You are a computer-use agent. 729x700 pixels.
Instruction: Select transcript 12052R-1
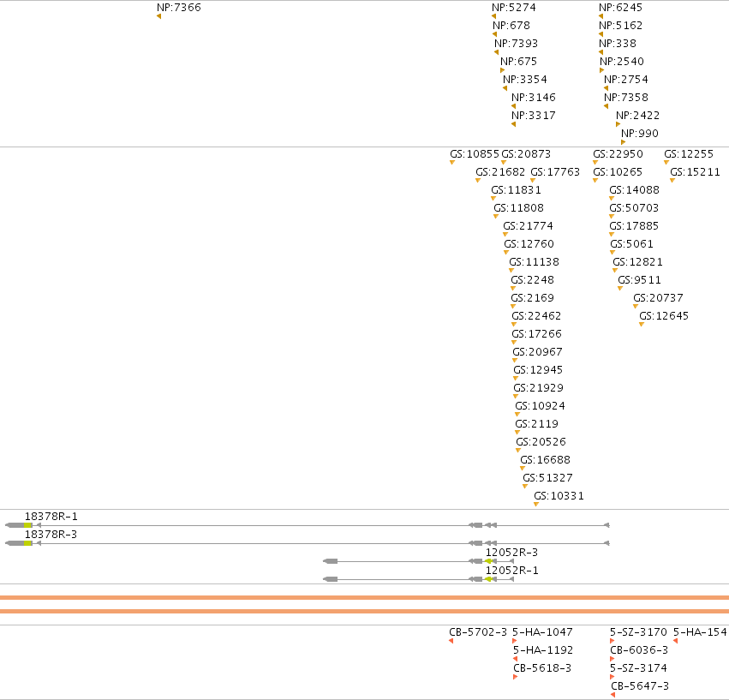(512, 571)
